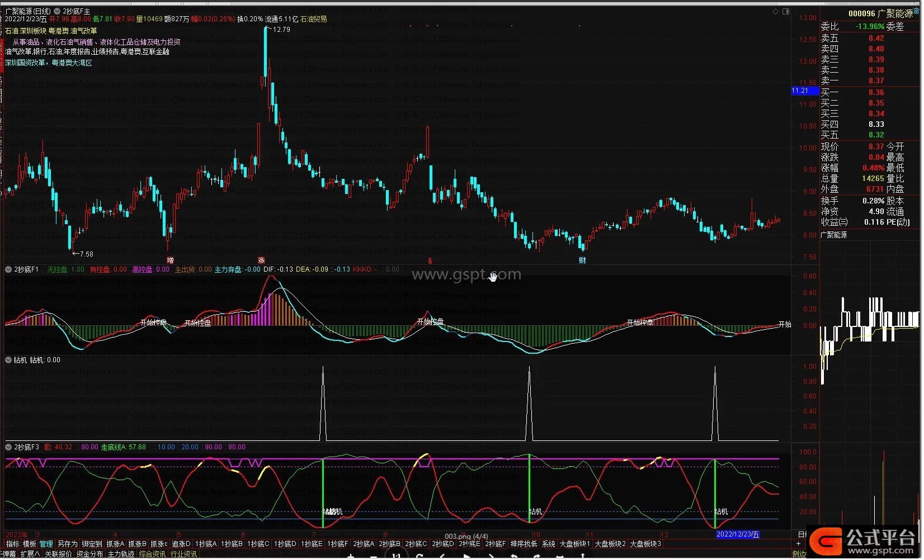Switch to 2抄底C indicator tab

coord(416,544)
